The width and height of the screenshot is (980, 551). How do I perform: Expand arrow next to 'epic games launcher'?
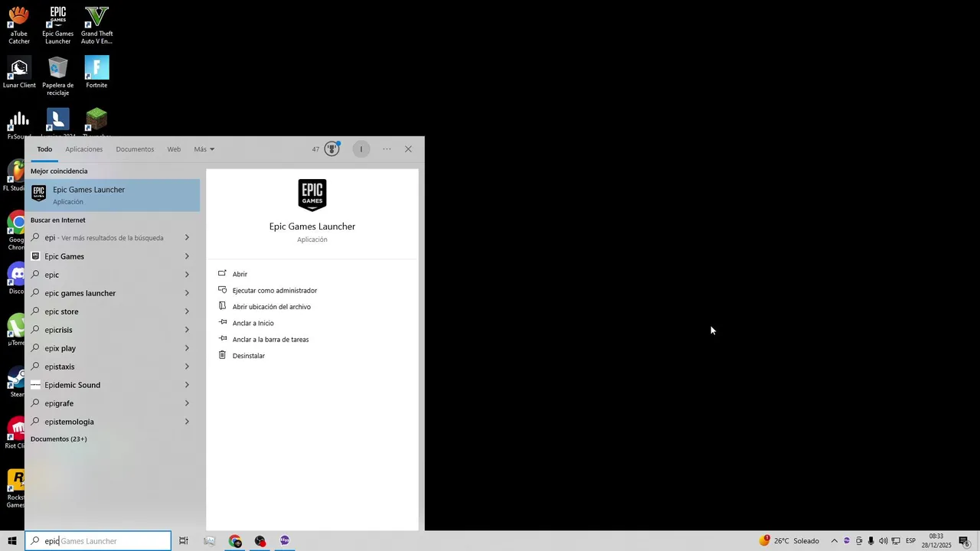pyautogui.click(x=187, y=293)
